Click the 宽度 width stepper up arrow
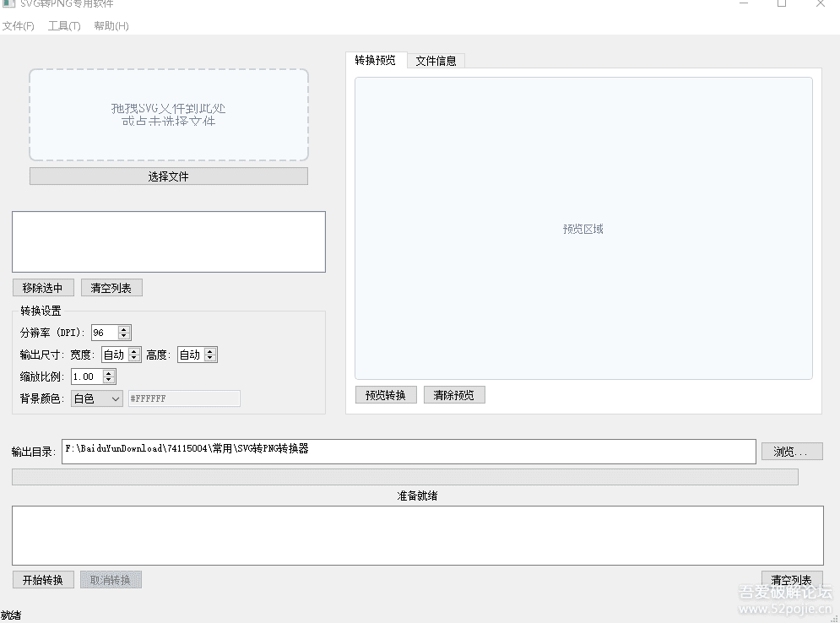The image size is (840, 623). pos(133,350)
